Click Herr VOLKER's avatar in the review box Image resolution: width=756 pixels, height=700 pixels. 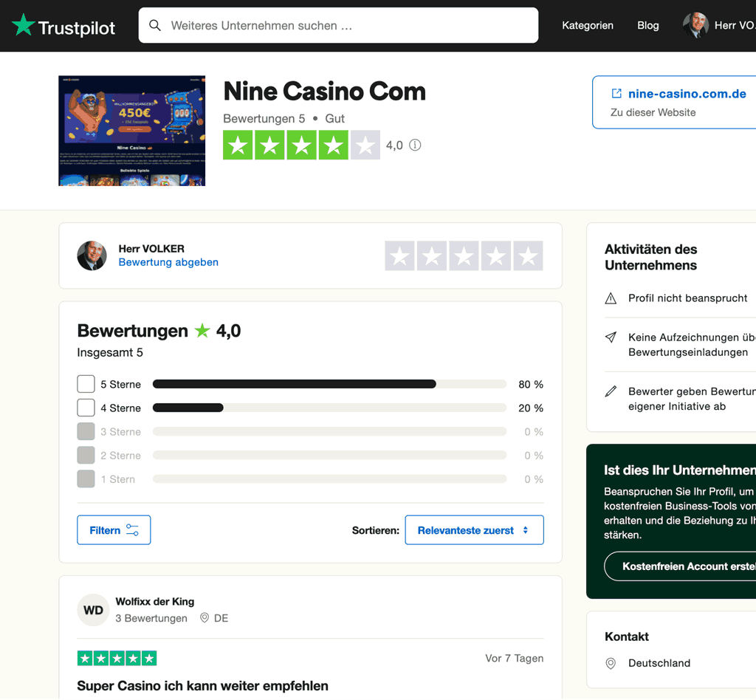[92, 256]
